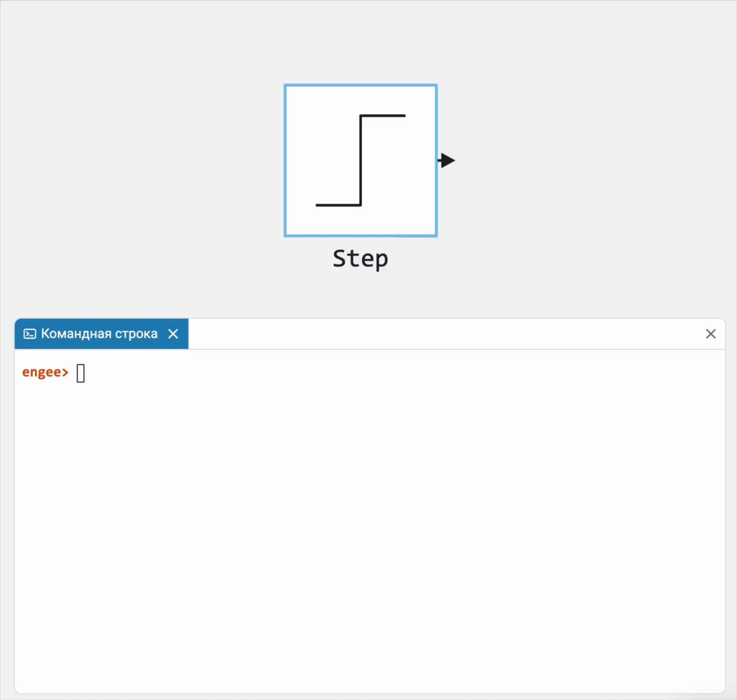Image resolution: width=737 pixels, height=700 pixels.
Task: Click the lower horizontal line of step graphic
Action: 338,205
